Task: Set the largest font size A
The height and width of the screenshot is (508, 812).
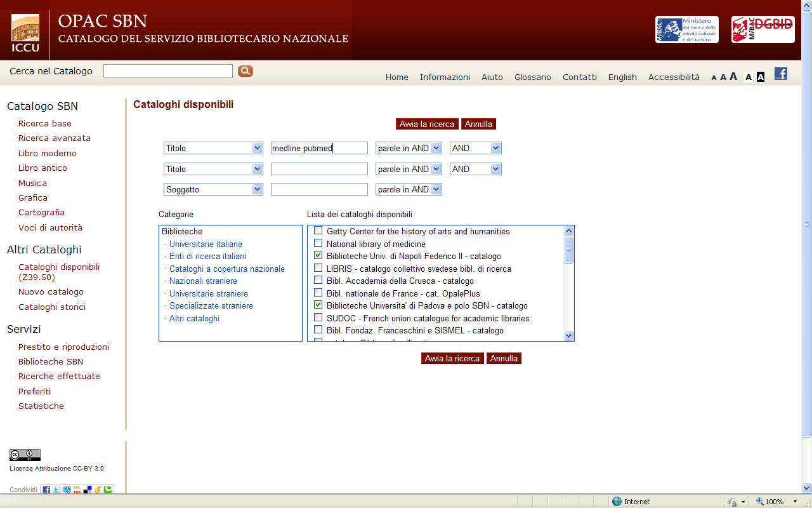Action: pyautogui.click(x=733, y=76)
